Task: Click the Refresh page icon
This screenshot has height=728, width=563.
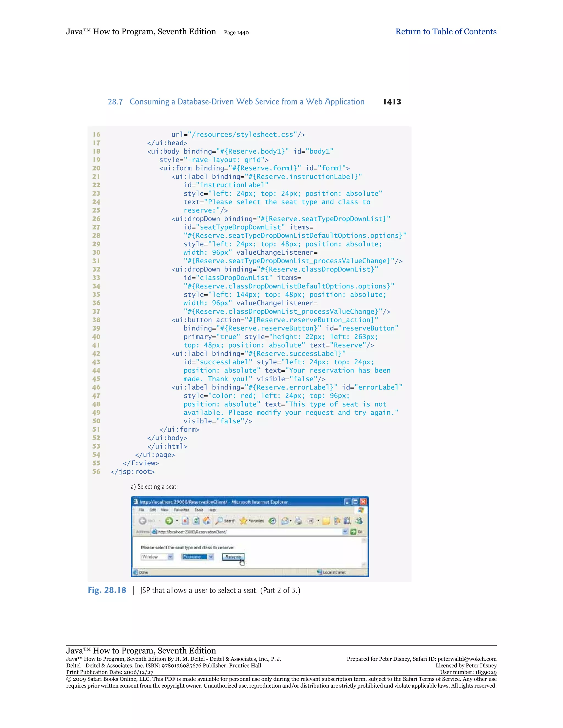Action: pyautogui.click(x=196, y=521)
